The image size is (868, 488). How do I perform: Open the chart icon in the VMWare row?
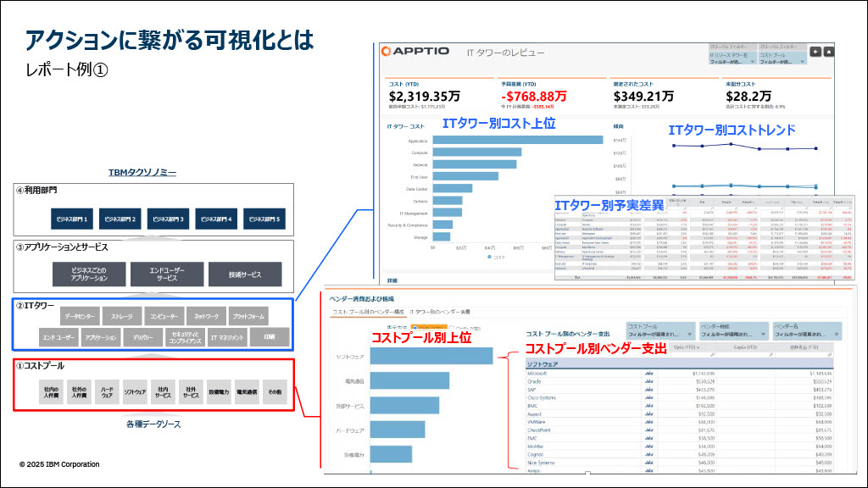point(648,422)
